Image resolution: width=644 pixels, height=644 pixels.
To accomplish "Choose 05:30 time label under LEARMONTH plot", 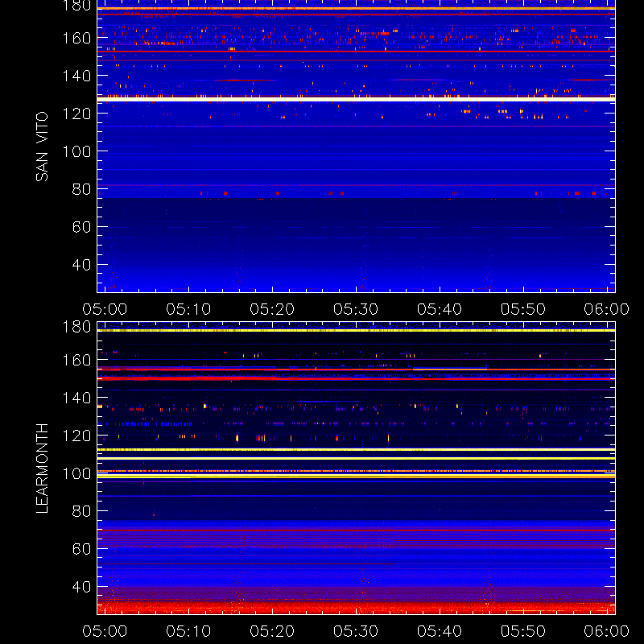I will (356, 631).
